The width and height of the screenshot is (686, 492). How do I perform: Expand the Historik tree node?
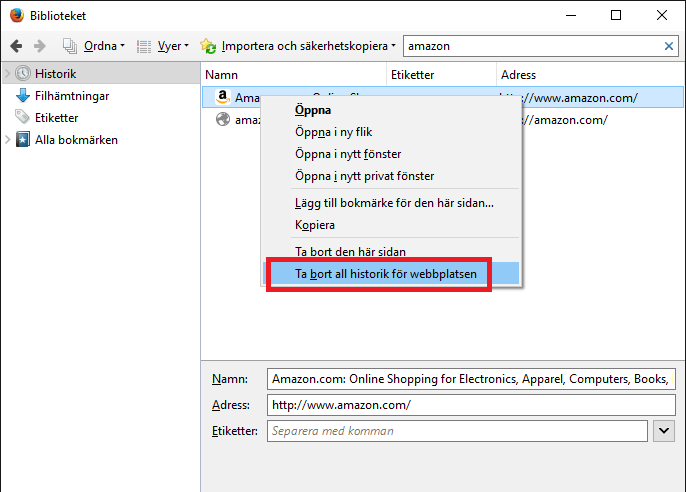click(7, 73)
